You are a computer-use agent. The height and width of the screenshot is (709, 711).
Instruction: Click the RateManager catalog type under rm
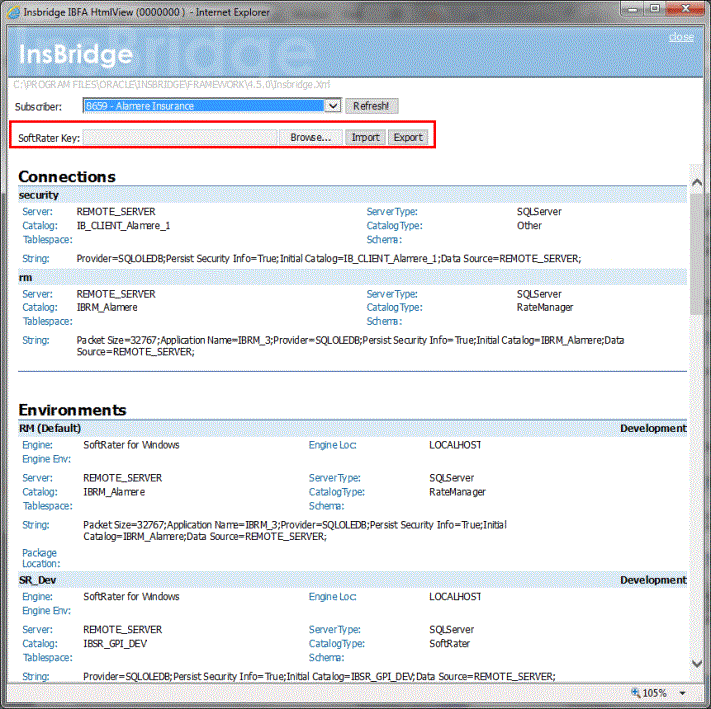pos(545,307)
